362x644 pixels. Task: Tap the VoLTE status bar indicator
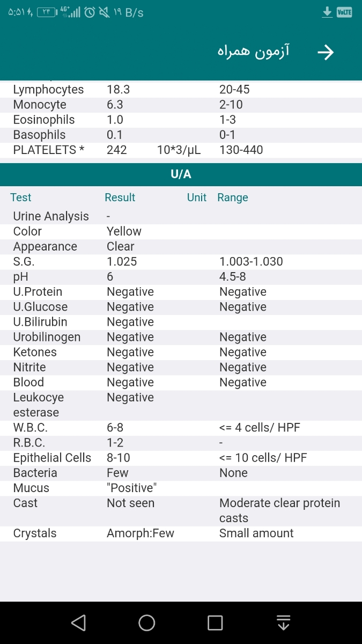point(344,12)
